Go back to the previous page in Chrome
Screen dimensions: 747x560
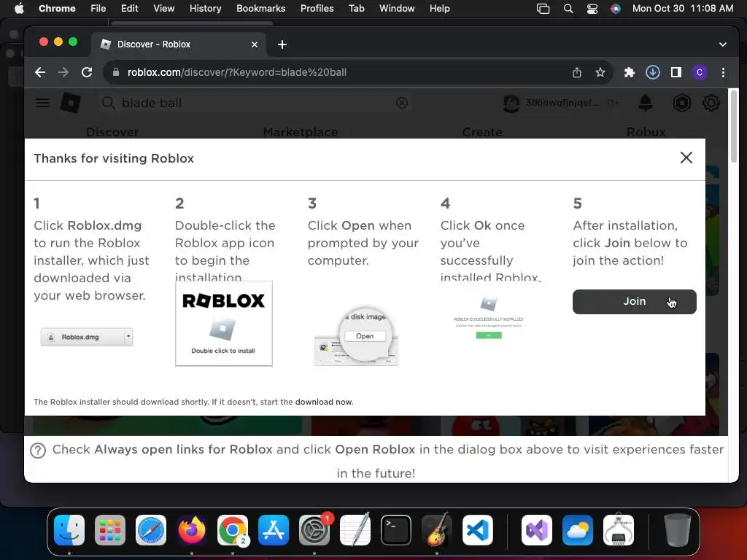click(40, 72)
